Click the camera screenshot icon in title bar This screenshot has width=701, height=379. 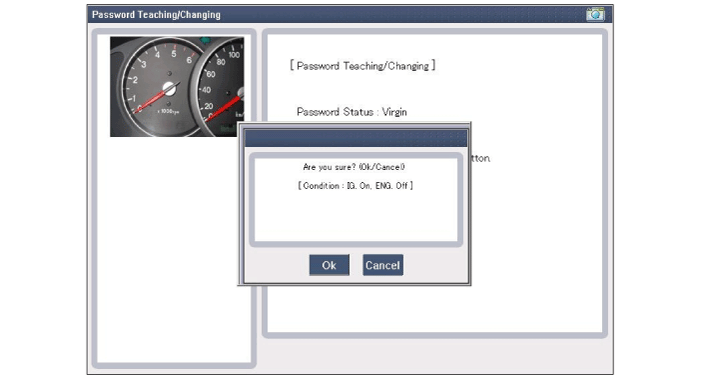(x=595, y=14)
